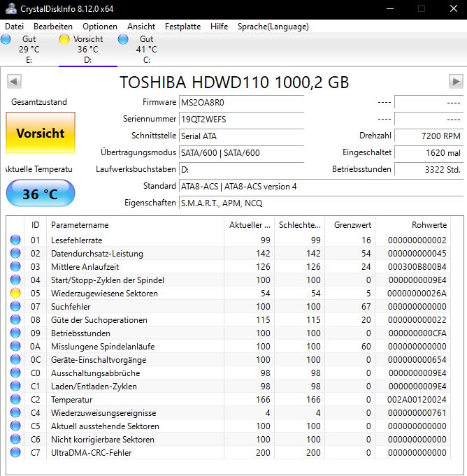Screen dimensions: 467x476
Task: Click the Eigenschaften field S.M.A.R.T., APM, NCQ
Action: (x=322, y=203)
